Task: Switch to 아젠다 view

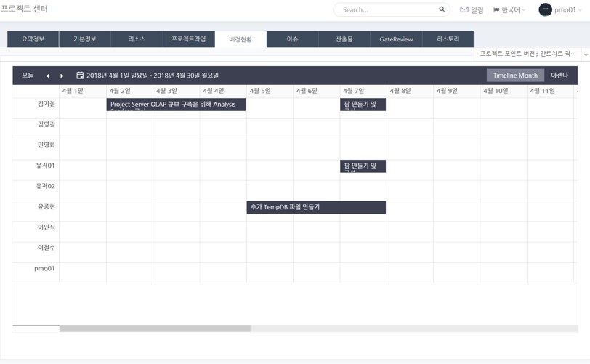Action: coord(559,76)
